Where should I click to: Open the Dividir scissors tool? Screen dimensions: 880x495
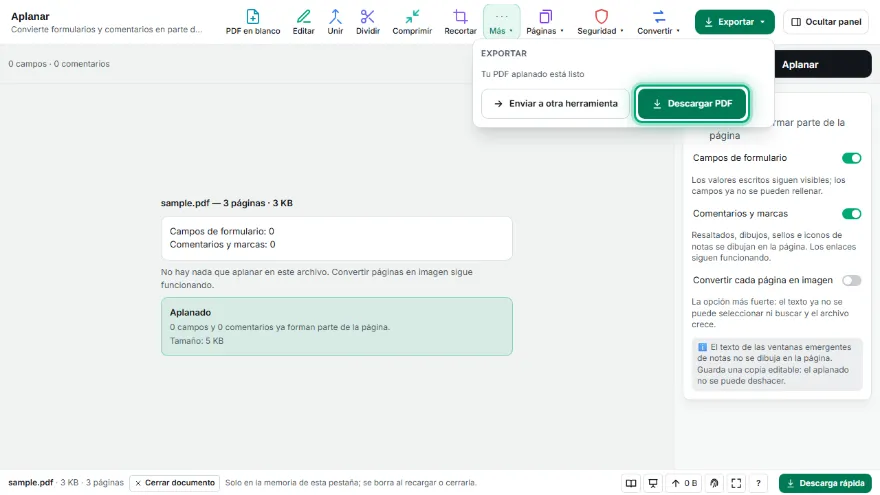click(368, 22)
